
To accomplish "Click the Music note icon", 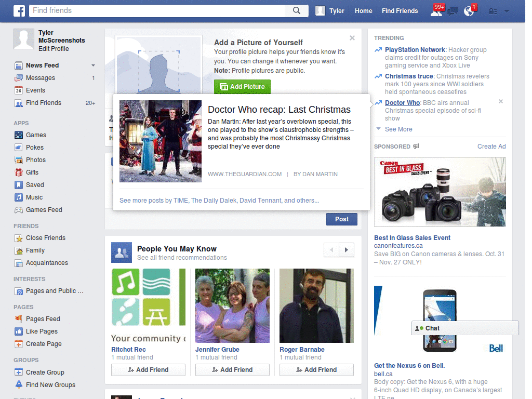I will 19,197.
